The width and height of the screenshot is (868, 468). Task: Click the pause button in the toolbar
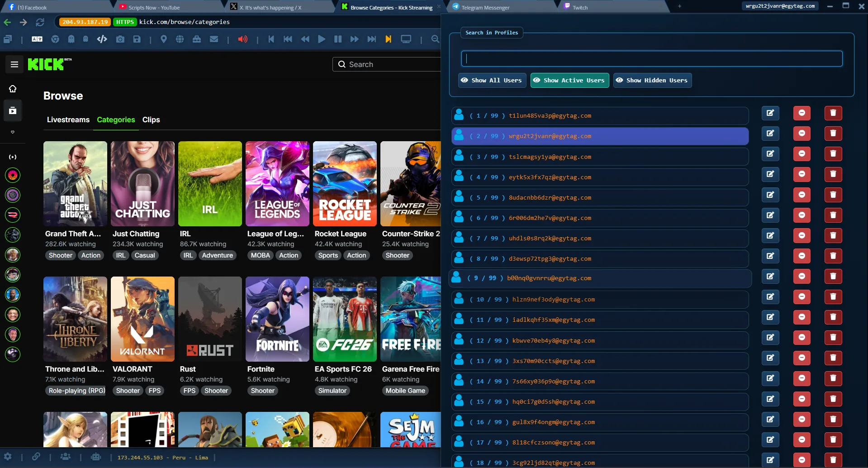[x=338, y=39]
